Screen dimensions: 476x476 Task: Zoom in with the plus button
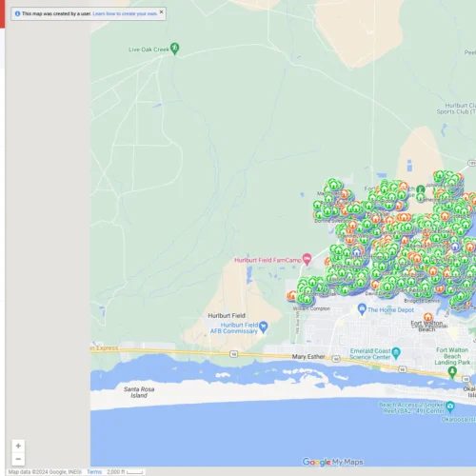point(18,446)
